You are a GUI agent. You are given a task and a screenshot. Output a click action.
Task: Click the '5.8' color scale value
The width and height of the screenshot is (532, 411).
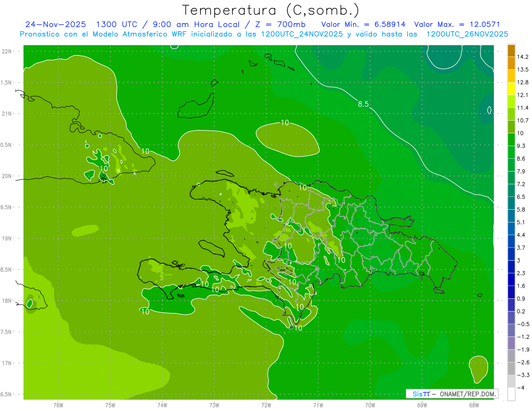click(x=521, y=209)
